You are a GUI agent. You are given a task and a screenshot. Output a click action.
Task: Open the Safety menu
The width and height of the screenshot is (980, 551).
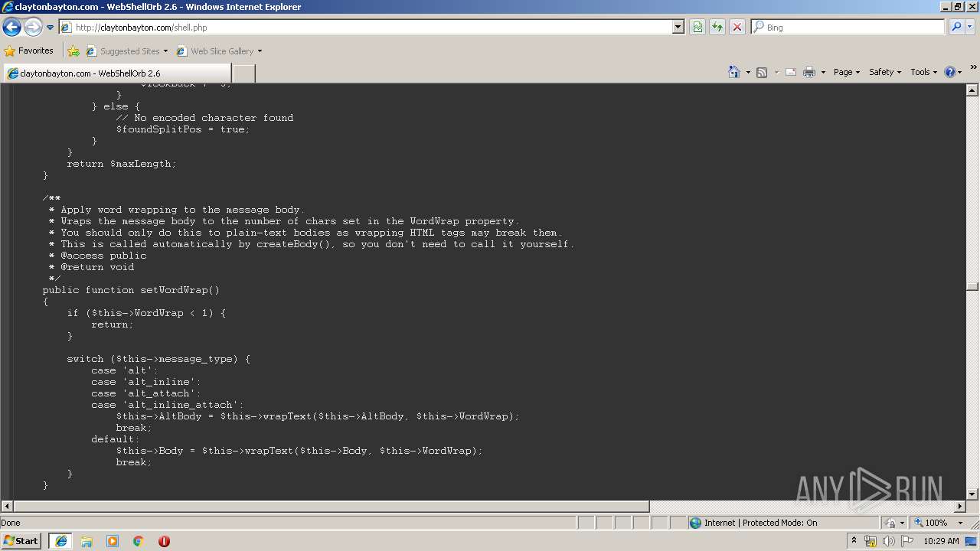point(884,72)
